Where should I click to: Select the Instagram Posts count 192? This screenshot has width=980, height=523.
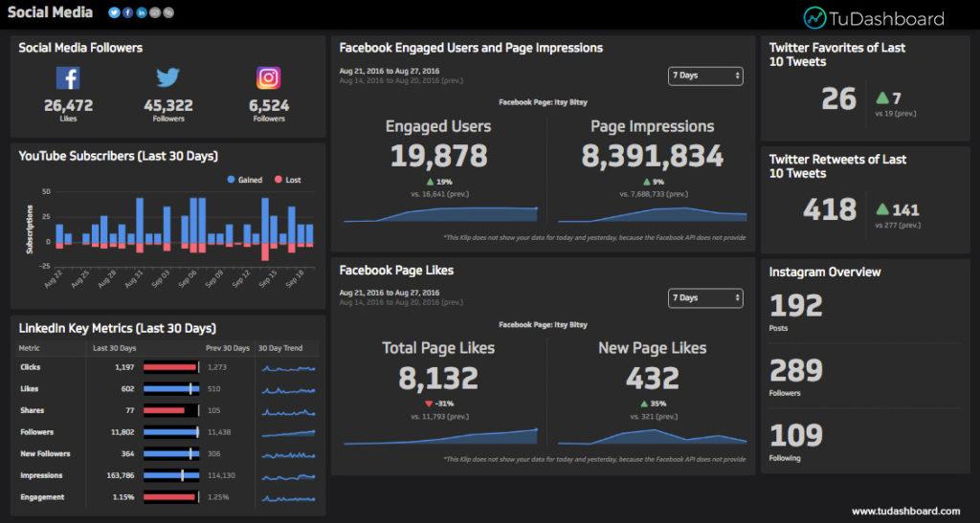coord(796,305)
